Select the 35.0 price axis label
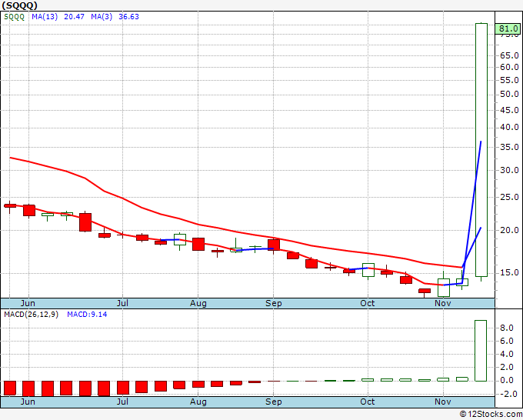The image size is (523, 420). pyautogui.click(x=509, y=147)
